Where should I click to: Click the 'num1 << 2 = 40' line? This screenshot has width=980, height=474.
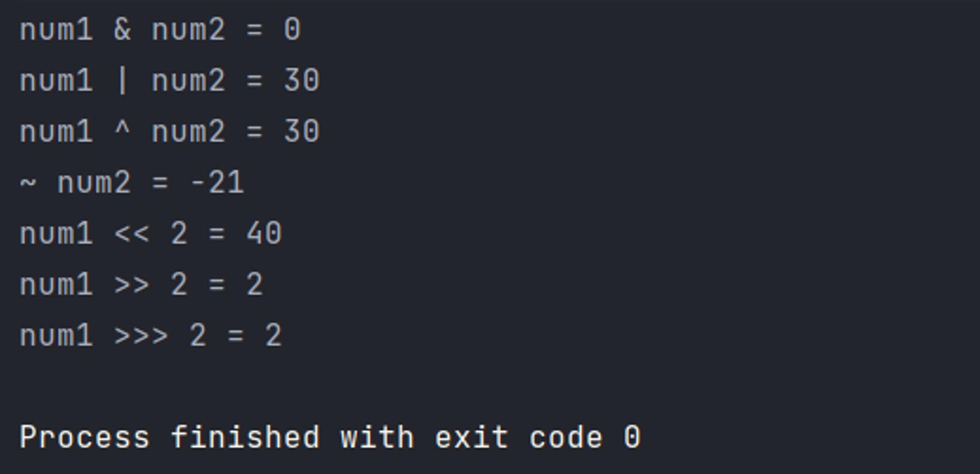(151, 233)
